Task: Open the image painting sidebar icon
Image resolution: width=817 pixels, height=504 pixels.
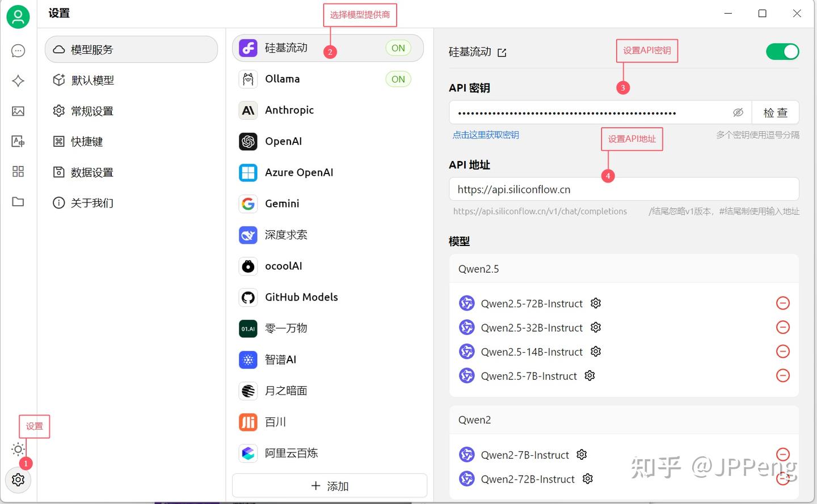Action: click(18, 111)
